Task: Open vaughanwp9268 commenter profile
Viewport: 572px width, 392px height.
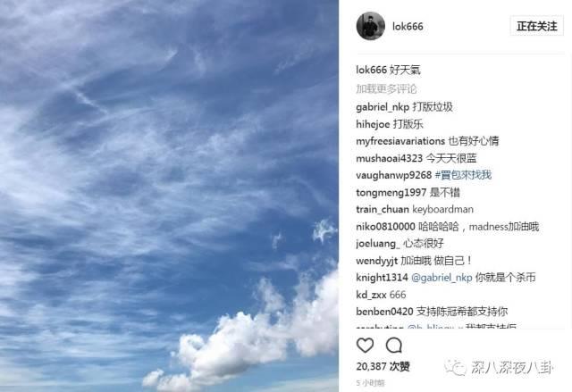Action: [x=394, y=175]
